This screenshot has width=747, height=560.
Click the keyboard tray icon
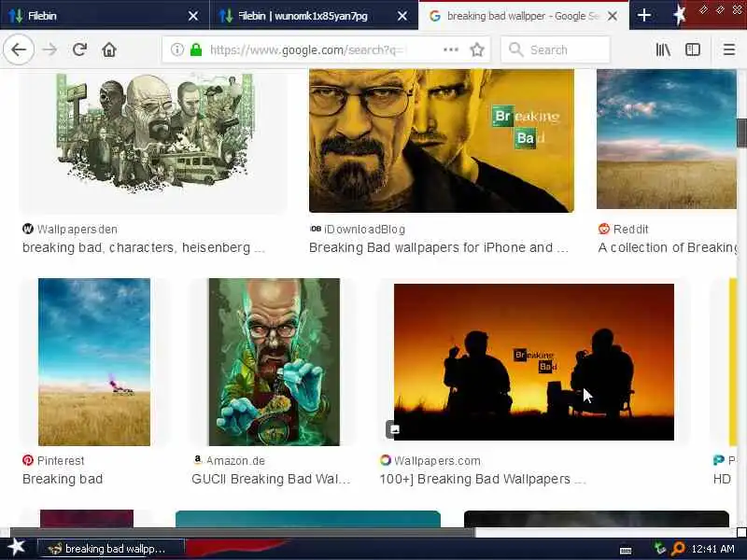[x=626, y=551]
